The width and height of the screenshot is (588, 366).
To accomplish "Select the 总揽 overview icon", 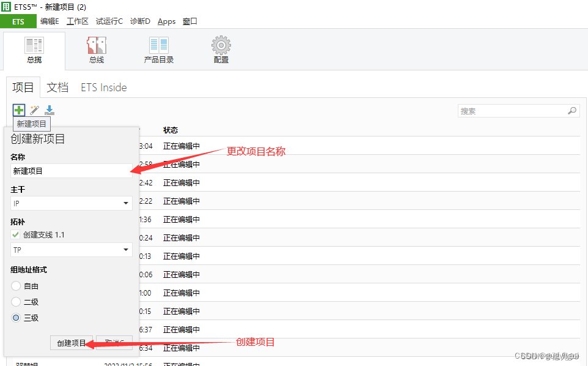I will 34,50.
